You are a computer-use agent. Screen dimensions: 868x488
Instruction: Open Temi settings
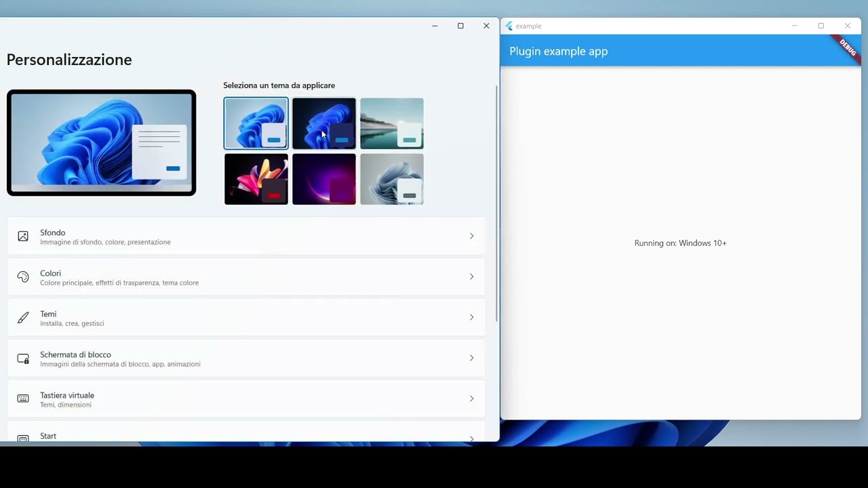click(246, 317)
